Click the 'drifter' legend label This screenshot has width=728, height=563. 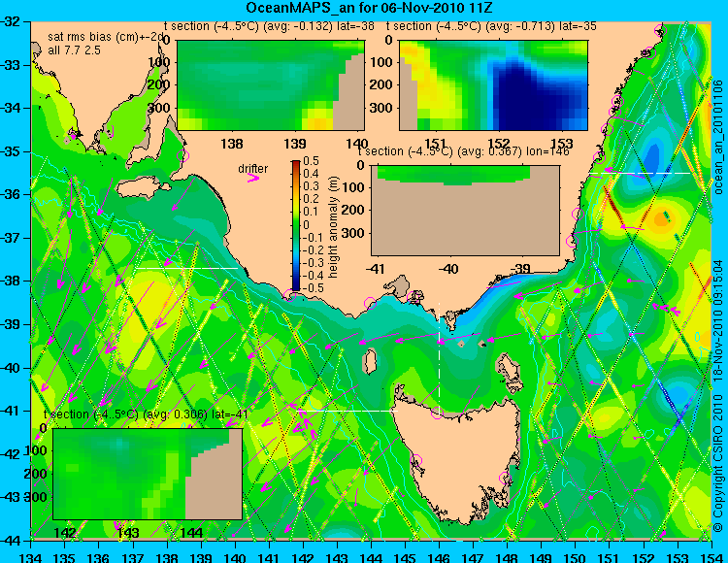(x=253, y=168)
